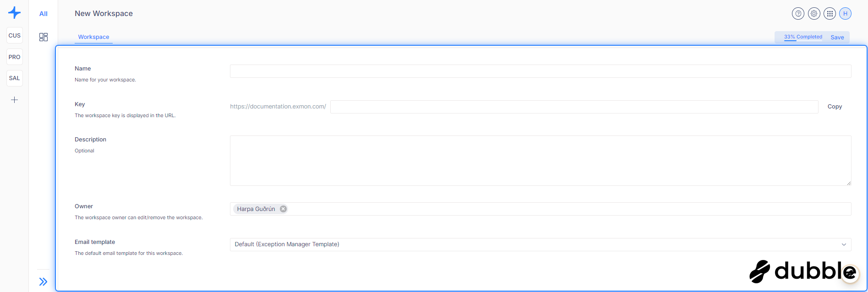The height and width of the screenshot is (292, 868).
Task: Remove Harpa Guðrún from owner field
Action: (x=283, y=209)
